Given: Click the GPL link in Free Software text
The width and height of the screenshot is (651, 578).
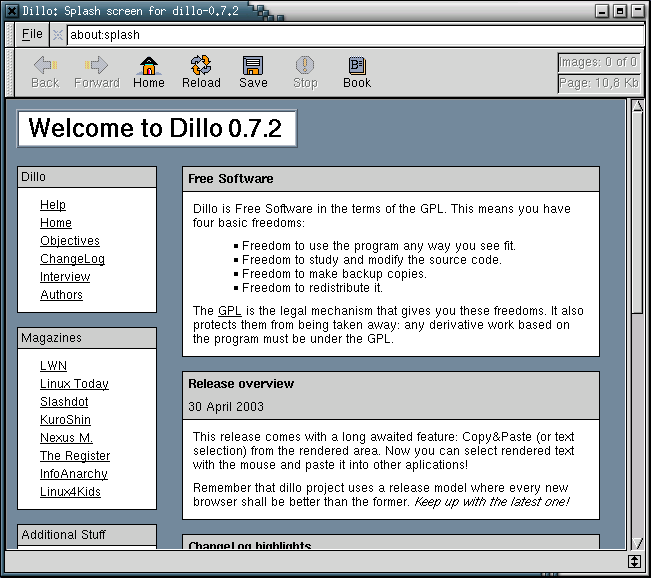Looking at the screenshot, I should (x=229, y=311).
